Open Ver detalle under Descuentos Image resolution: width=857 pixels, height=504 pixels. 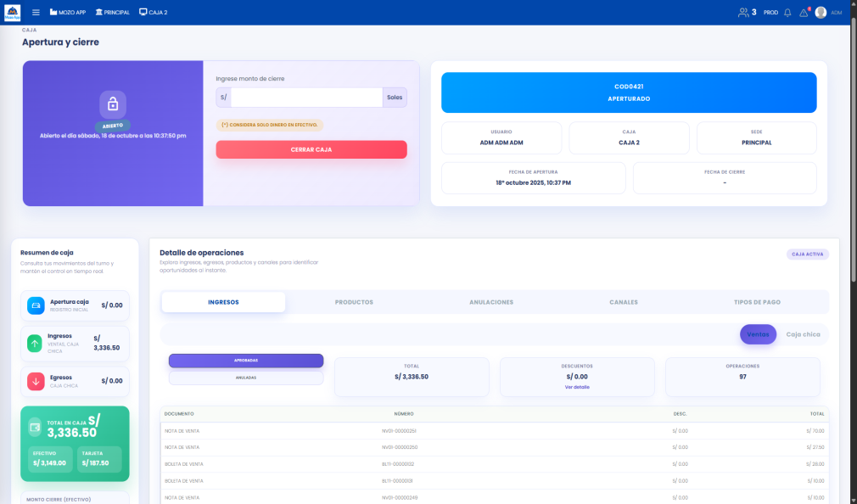(577, 387)
